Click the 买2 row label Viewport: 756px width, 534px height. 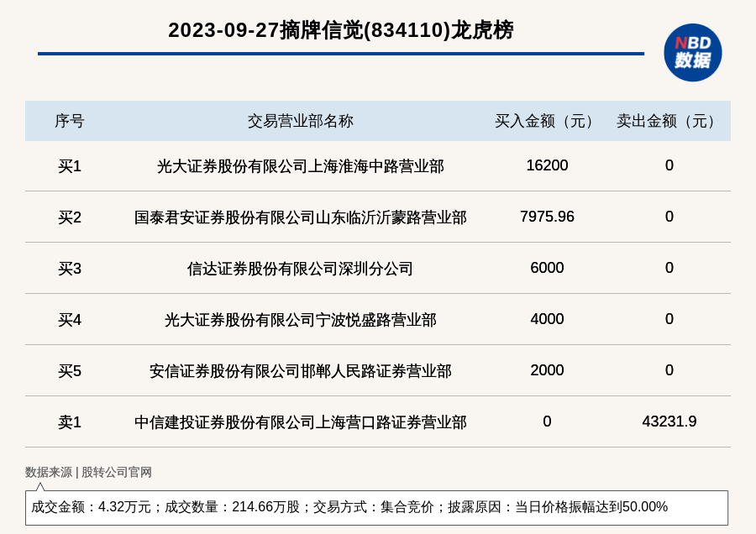70,217
